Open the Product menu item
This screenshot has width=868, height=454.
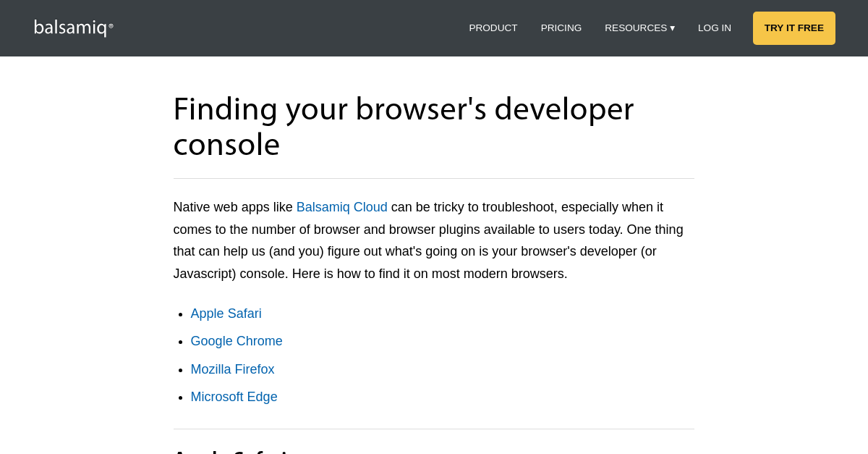493,28
